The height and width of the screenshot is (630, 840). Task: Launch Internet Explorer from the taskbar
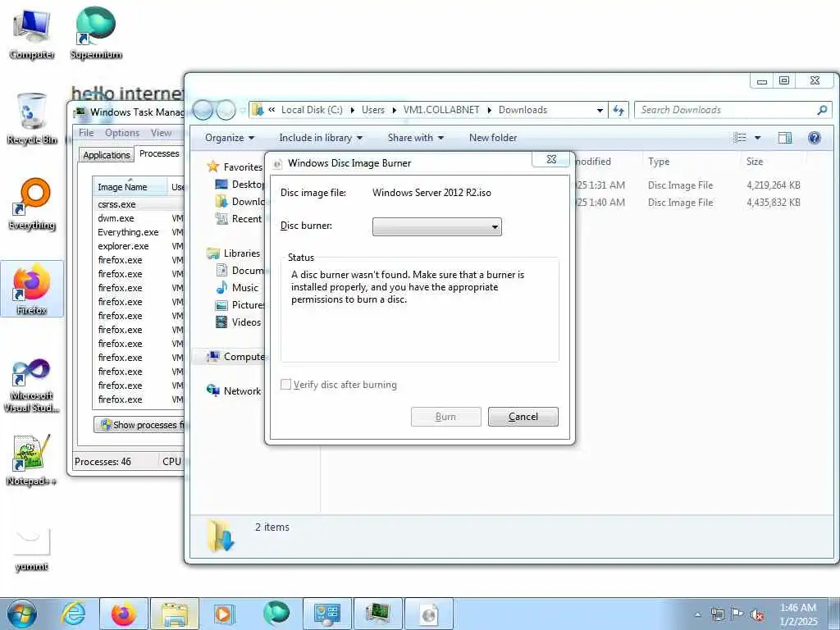(x=73, y=614)
